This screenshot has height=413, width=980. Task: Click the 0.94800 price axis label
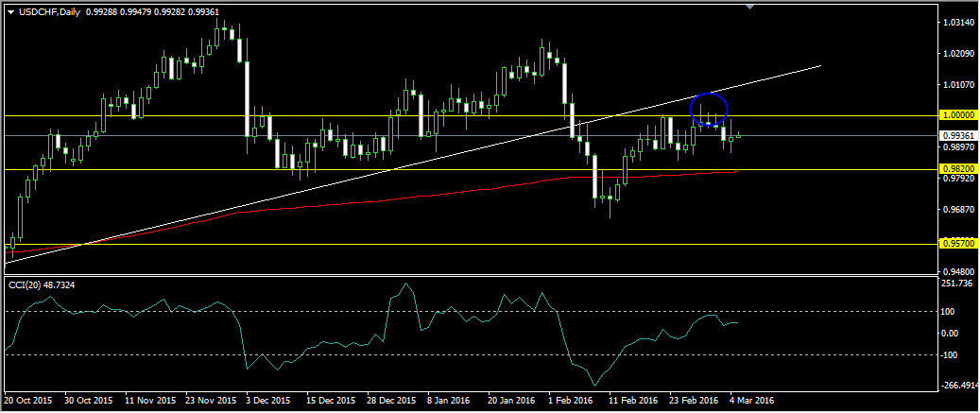tap(959, 272)
